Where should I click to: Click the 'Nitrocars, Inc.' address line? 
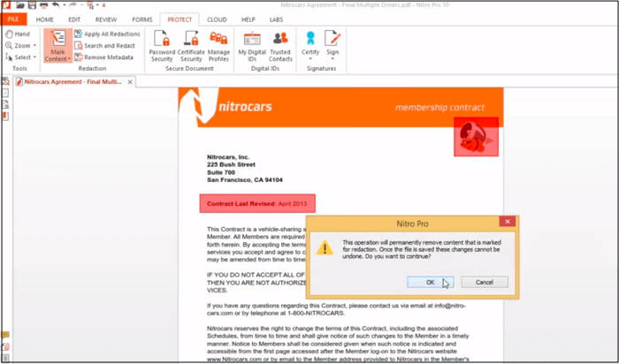[228, 157]
